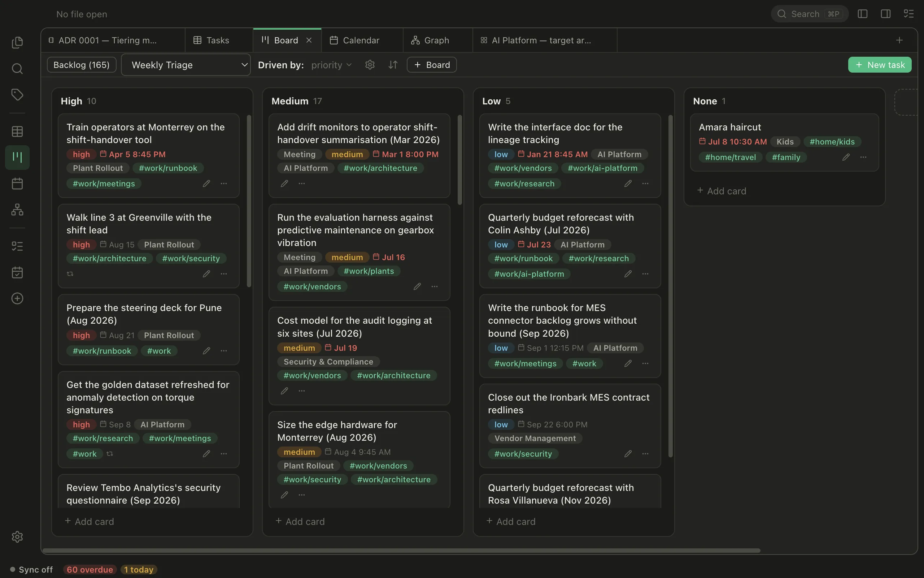Open search from the left sidebar
Viewport: 924px width, 578px height.
coord(17,68)
